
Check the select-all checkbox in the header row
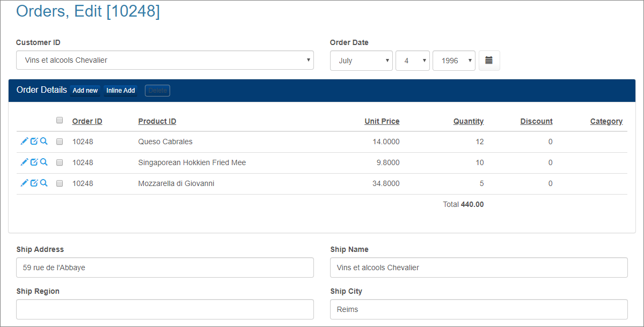pyautogui.click(x=59, y=120)
